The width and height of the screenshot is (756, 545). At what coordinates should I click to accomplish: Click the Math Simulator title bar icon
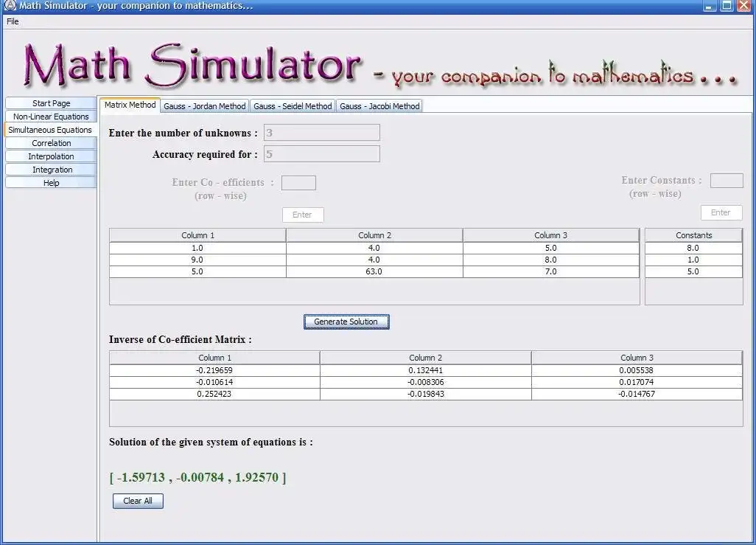10,5
